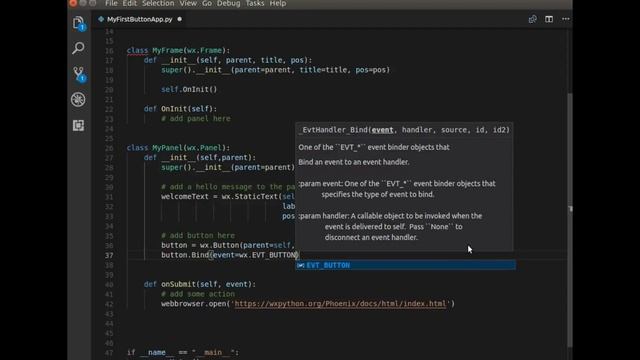The width and height of the screenshot is (640, 360).
Task: Click the '# add button here' comment
Action: (198, 236)
